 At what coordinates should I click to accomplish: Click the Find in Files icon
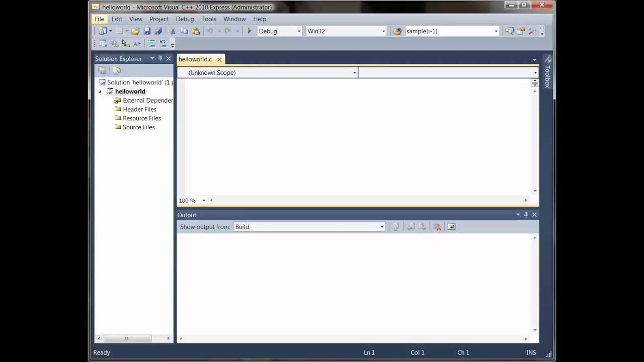(x=397, y=31)
